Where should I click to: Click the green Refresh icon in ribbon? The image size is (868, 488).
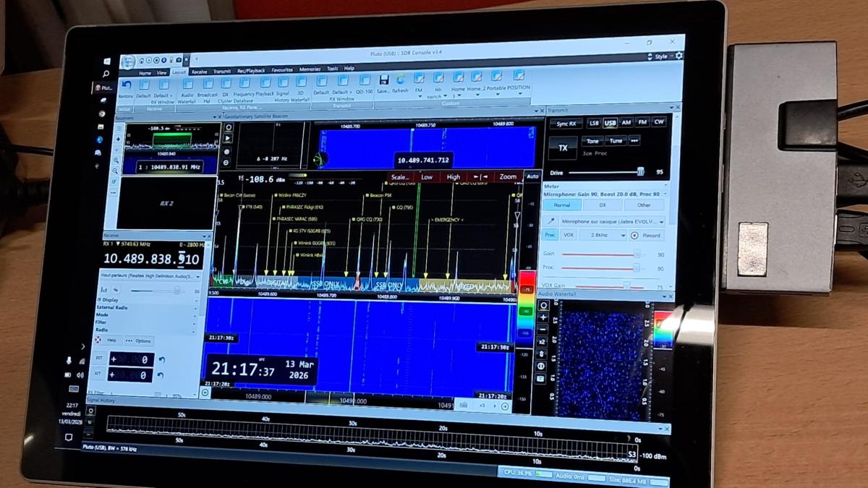pos(400,80)
